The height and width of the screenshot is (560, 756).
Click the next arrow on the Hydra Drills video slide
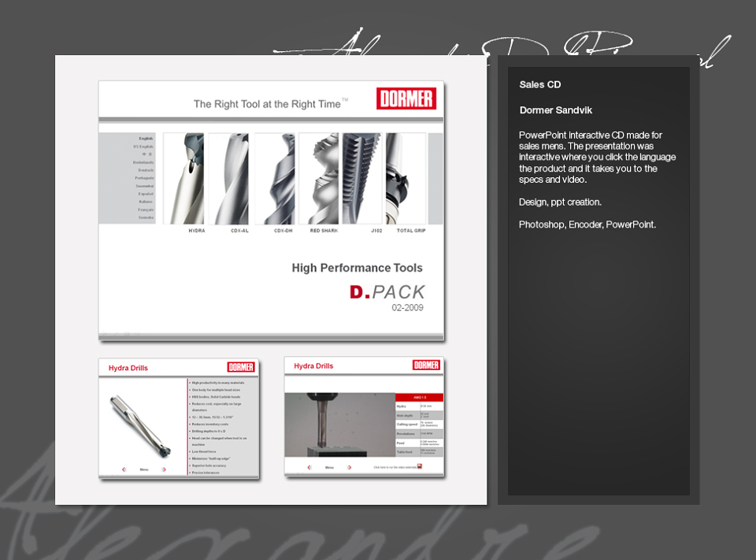tap(349, 467)
